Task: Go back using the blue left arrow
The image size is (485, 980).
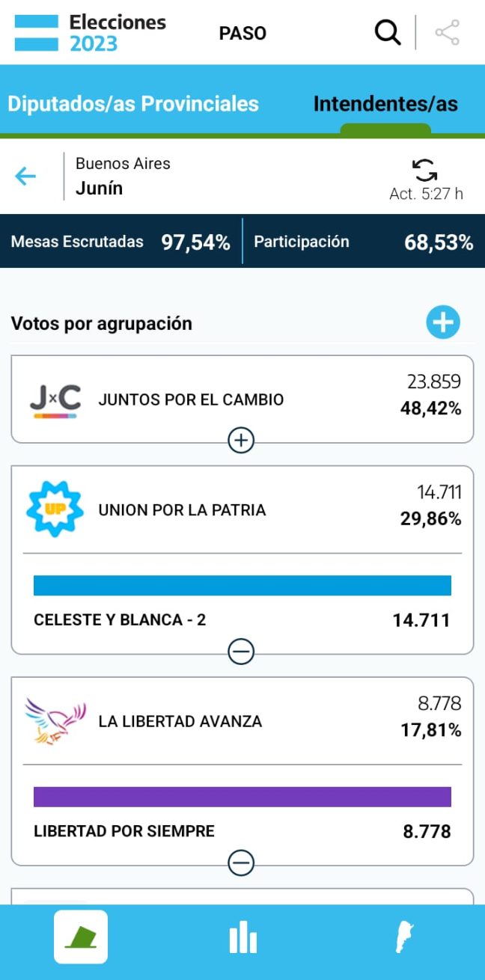Action: tap(25, 177)
